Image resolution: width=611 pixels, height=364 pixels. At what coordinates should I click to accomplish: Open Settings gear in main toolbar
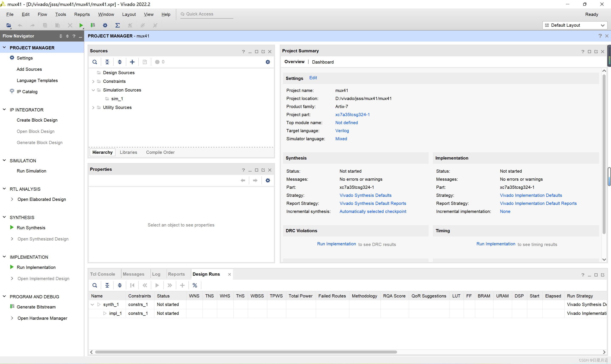(x=105, y=25)
